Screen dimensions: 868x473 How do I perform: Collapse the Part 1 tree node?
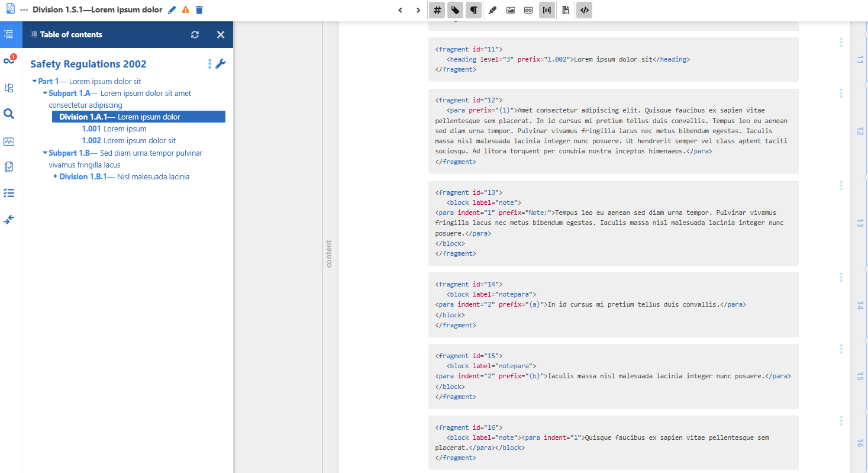point(34,81)
